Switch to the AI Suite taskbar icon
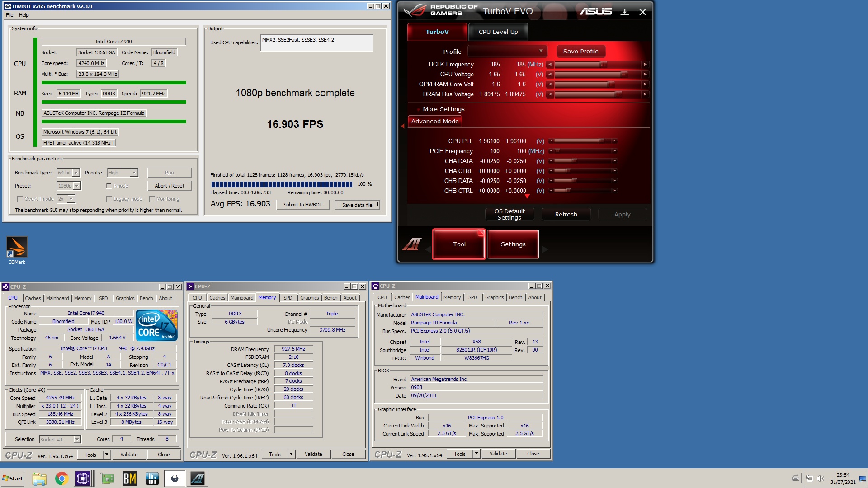The width and height of the screenshot is (868, 488). (197, 479)
